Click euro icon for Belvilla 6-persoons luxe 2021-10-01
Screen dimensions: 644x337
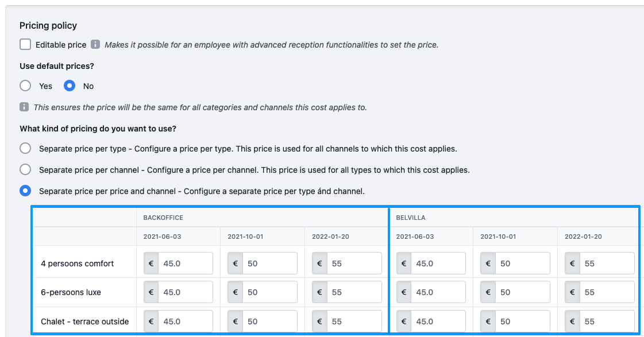tap(488, 292)
